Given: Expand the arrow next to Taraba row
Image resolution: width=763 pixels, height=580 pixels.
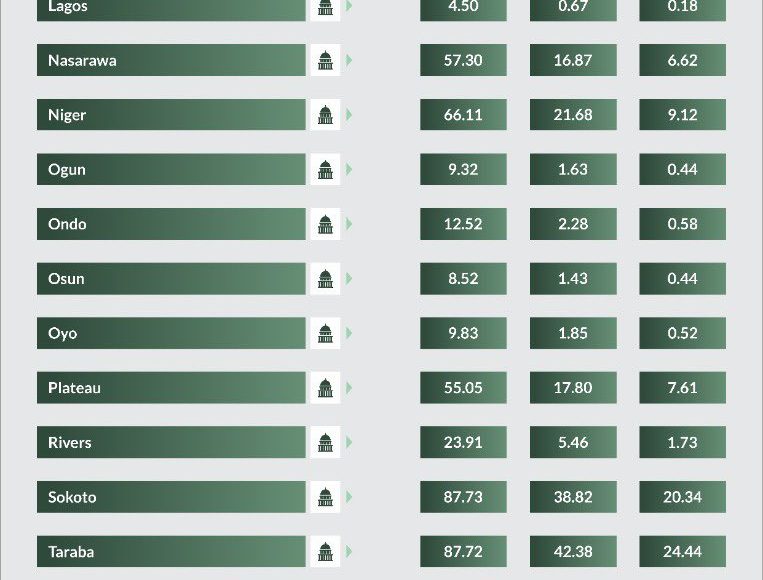Looking at the screenshot, I should [348, 551].
